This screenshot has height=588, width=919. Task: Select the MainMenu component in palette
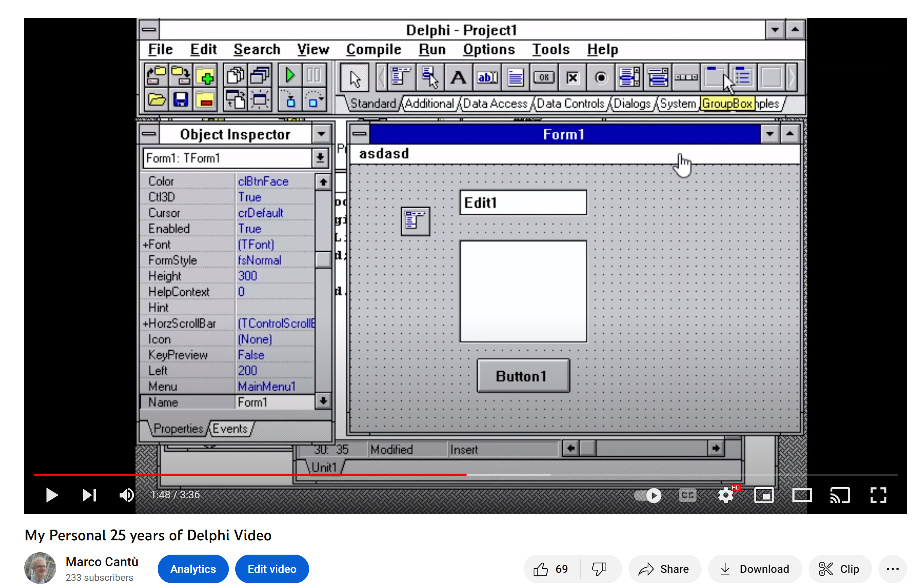401,77
